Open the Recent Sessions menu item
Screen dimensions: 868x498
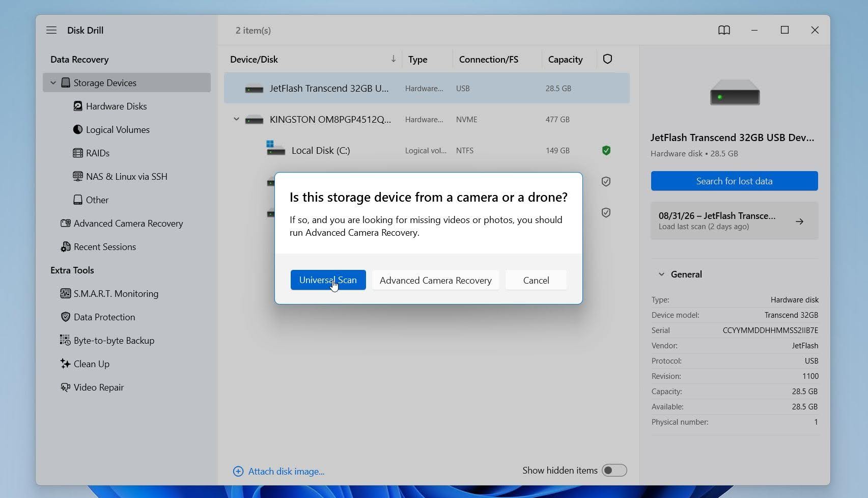(x=105, y=246)
